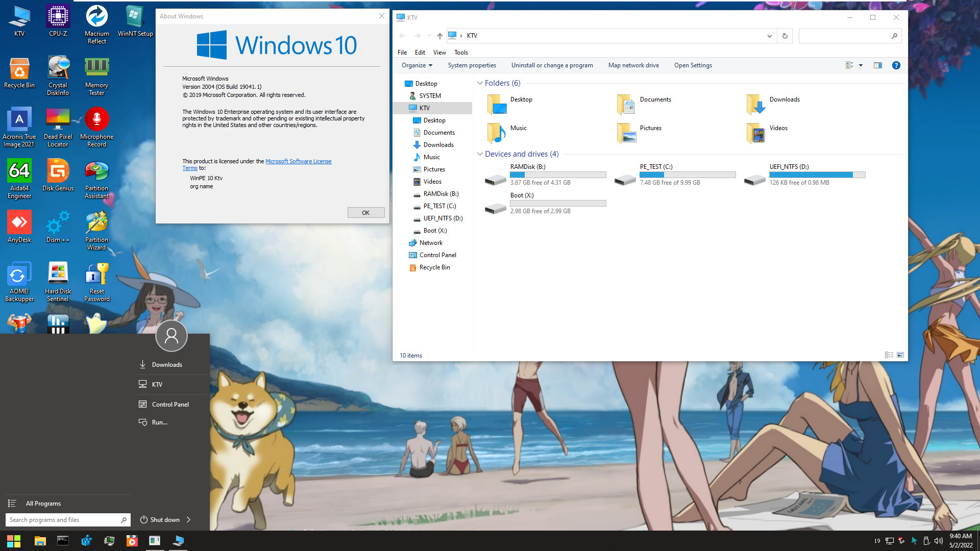Open File Explorer from the taskbar
The height and width of the screenshot is (551, 980).
(x=40, y=541)
